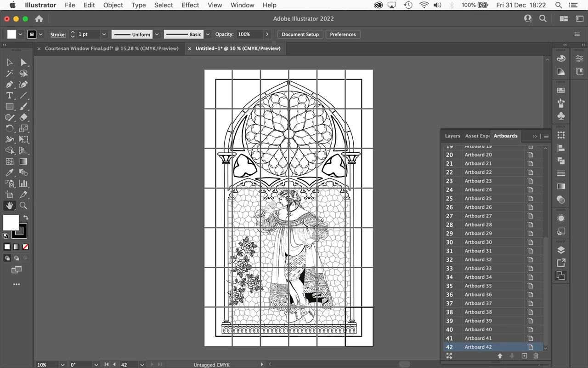The image size is (588, 368).
Task: Open the Layers panel stack icon
Action: coord(561,250)
